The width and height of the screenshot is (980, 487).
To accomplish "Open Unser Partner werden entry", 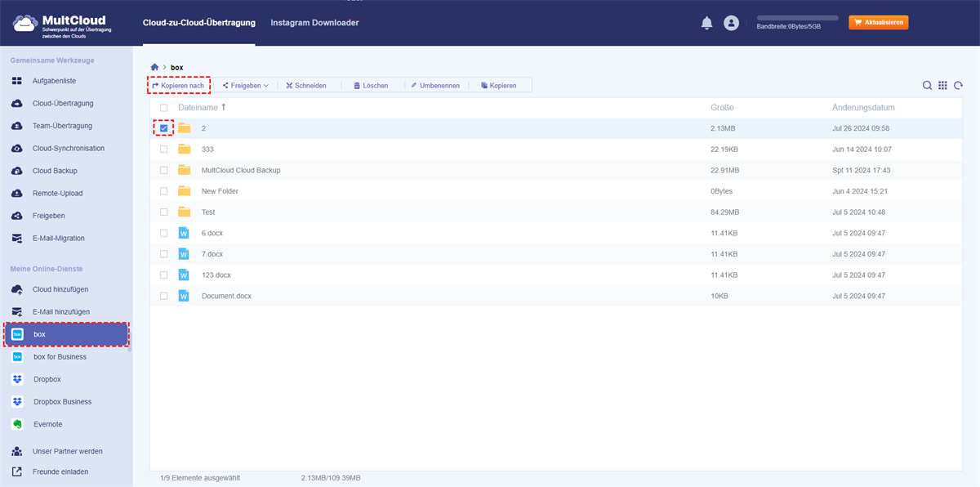I will (66, 451).
